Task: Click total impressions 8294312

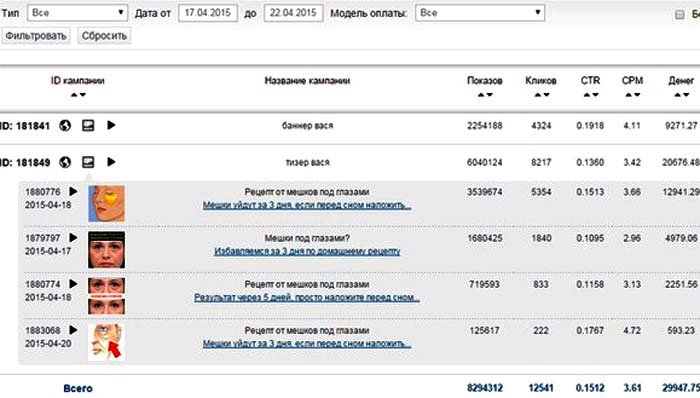Action: [x=485, y=388]
